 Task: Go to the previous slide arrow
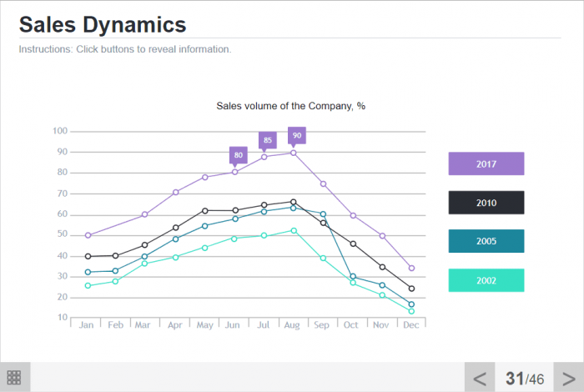[x=480, y=378]
